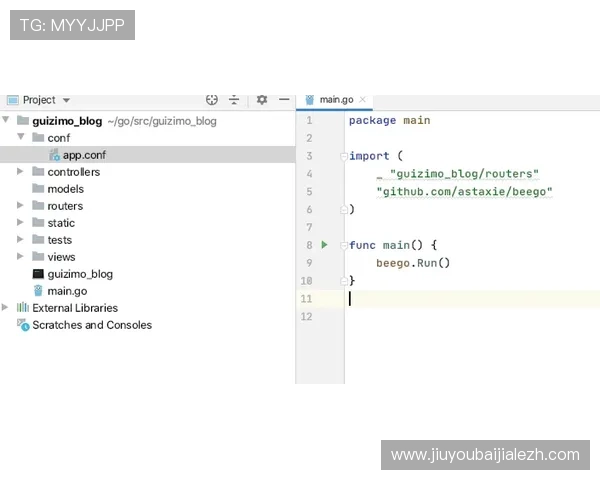The image size is (600, 480).
Task: Select main.go file in project tree
Action: pyautogui.click(x=67, y=291)
